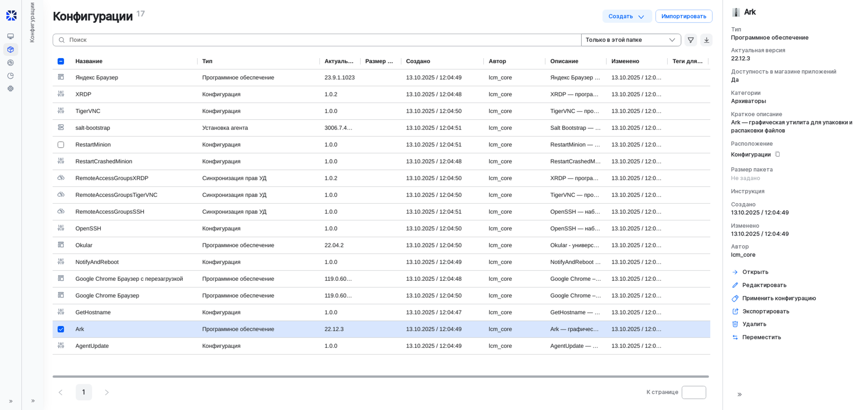Open the Только в этой папке dropdown
Image resolution: width=868 pixels, height=410 pixels.
pyautogui.click(x=630, y=40)
